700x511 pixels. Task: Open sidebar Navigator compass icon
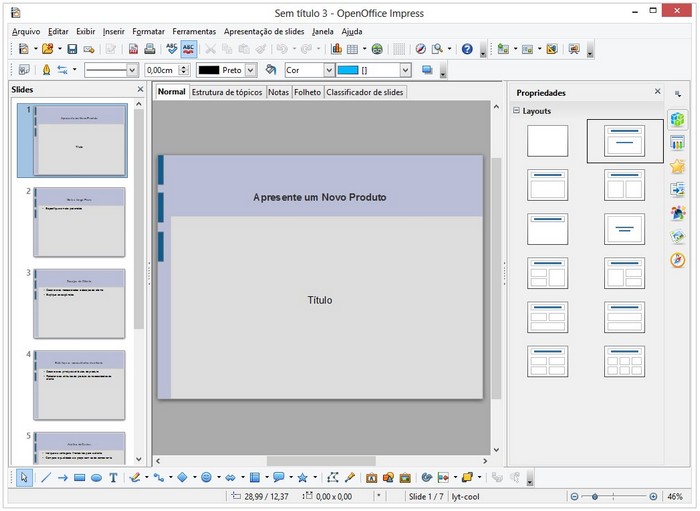coord(677,260)
